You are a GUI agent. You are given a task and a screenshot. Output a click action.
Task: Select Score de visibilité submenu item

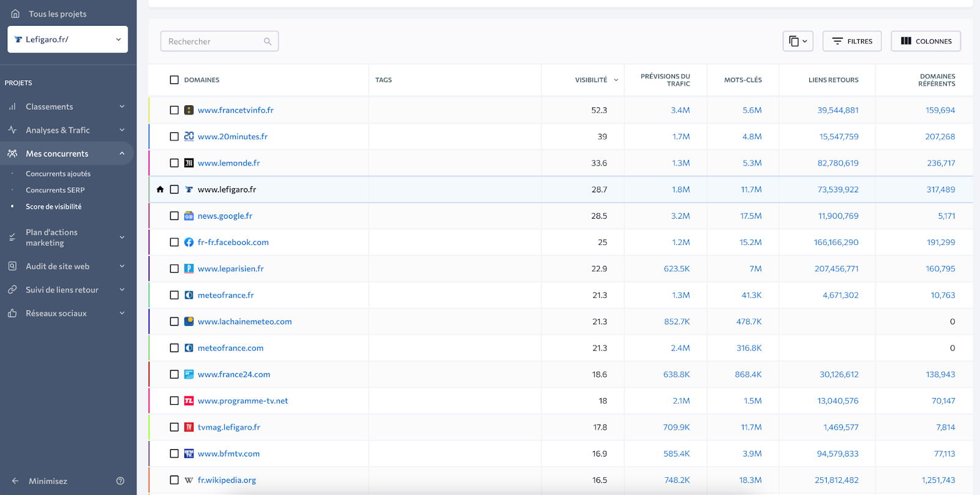pyautogui.click(x=53, y=206)
